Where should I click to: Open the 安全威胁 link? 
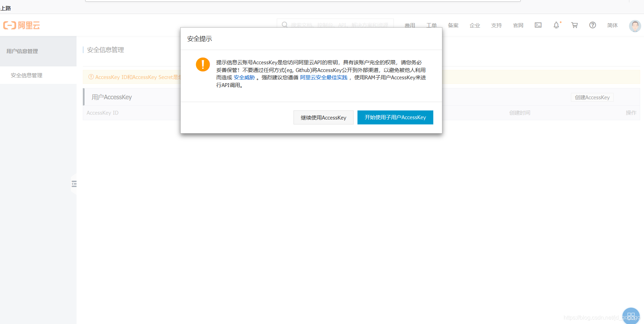pyautogui.click(x=244, y=78)
